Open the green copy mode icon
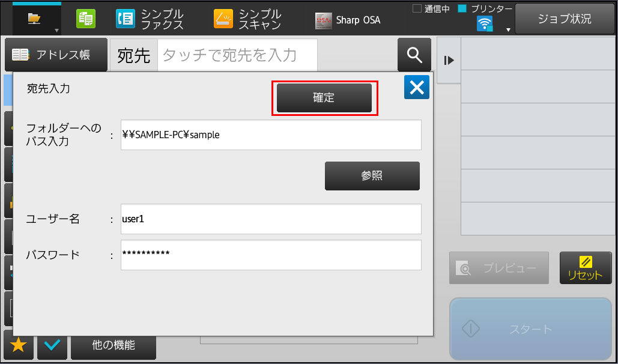 tap(85, 19)
